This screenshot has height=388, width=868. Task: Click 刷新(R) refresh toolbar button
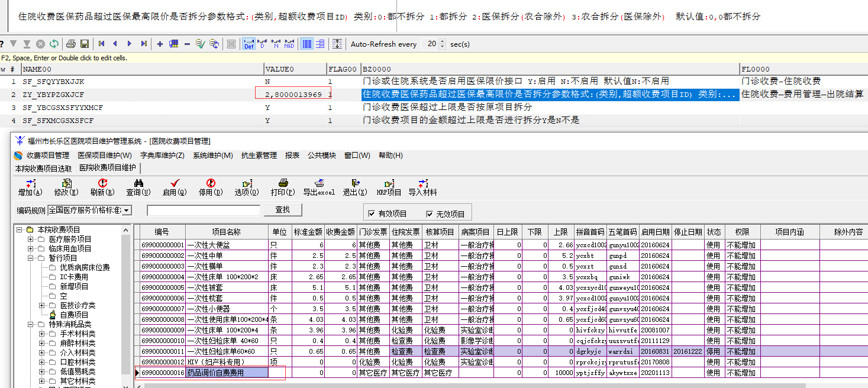tap(102, 187)
